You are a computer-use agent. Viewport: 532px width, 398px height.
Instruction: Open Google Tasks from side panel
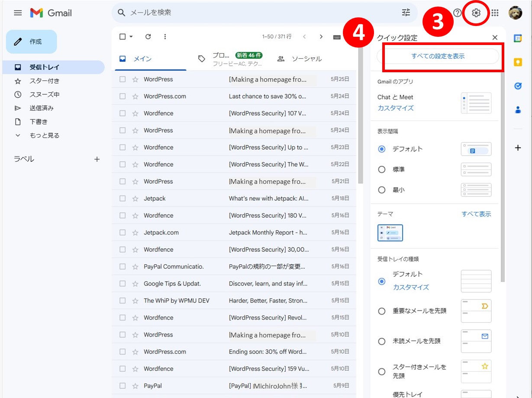coord(518,86)
